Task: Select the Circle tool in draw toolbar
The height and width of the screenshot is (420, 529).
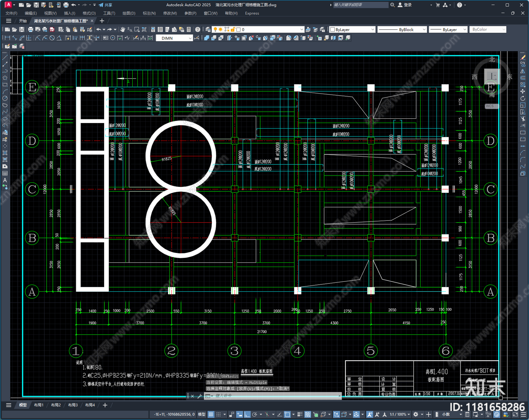Action: (x=5, y=98)
